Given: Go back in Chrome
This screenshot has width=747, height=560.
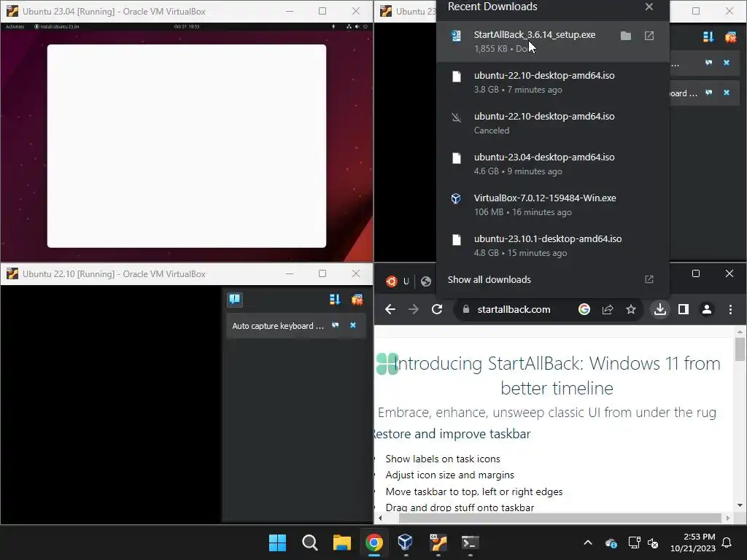Looking at the screenshot, I should [x=390, y=309].
